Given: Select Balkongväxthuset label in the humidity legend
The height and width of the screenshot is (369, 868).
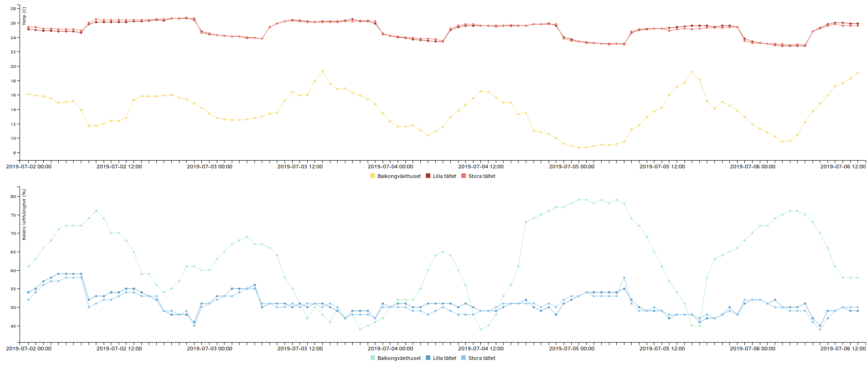Looking at the screenshot, I should pyautogui.click(x=399, y=358).
